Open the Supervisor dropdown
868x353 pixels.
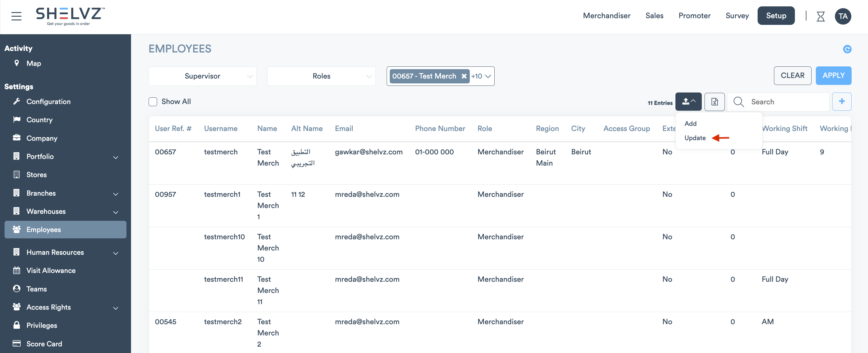tap(202, 76)
